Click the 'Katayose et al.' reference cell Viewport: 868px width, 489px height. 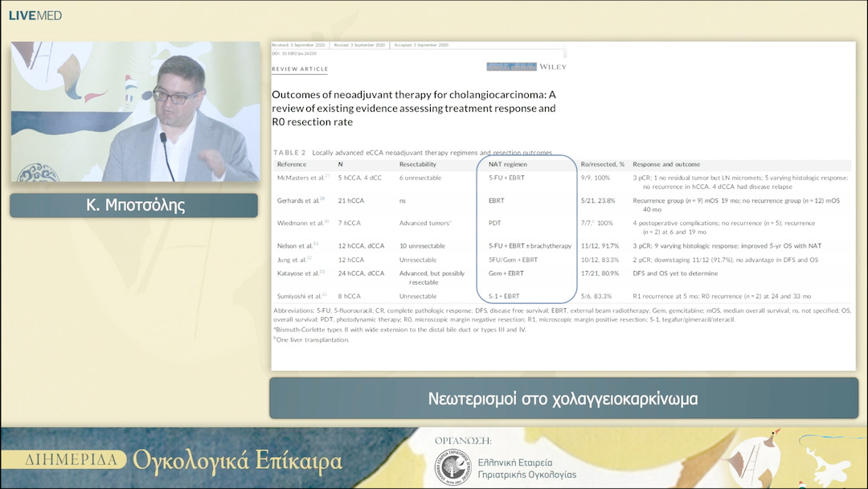[x=301, y=273]
